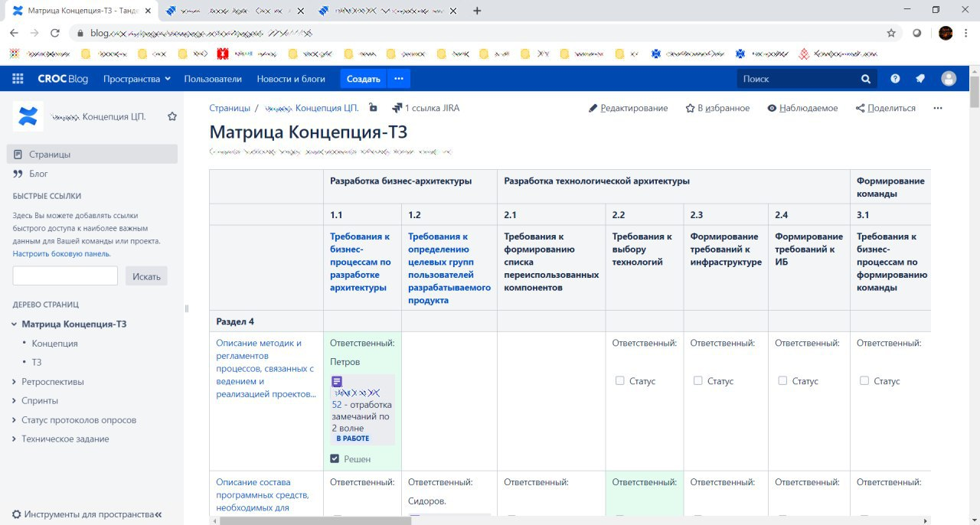This screenshot has width=980, height=525.
Task: Open the Пространства dropdown menu
Action: [136, 79]
